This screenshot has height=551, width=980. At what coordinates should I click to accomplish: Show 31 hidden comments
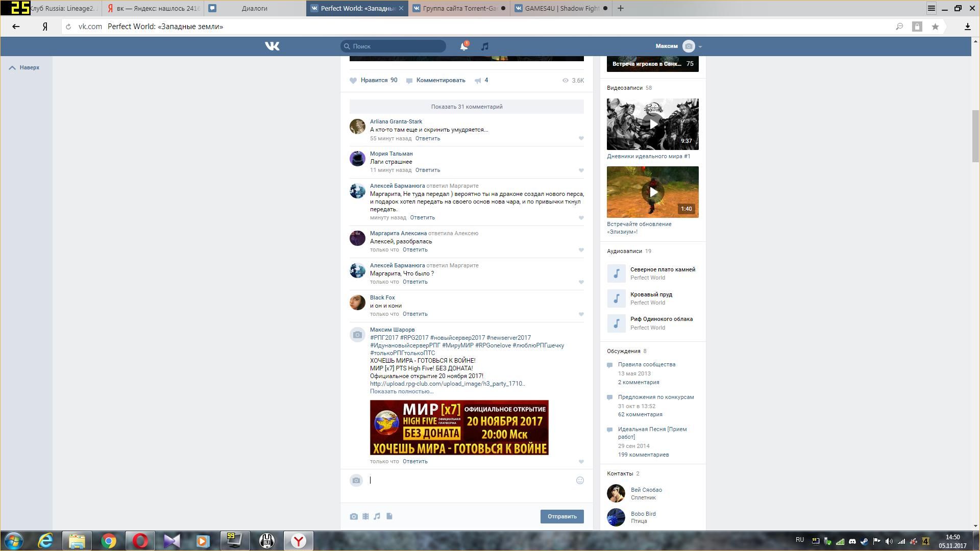pos(467,107)
